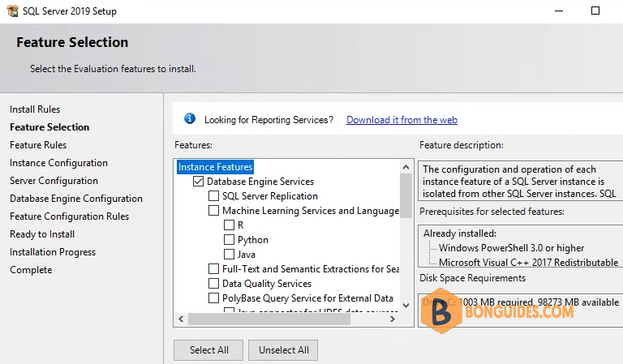The height and width of the screenshot is (364, 623).
Task: Select the Feature Rules step
Action: [x=38, y=145]
